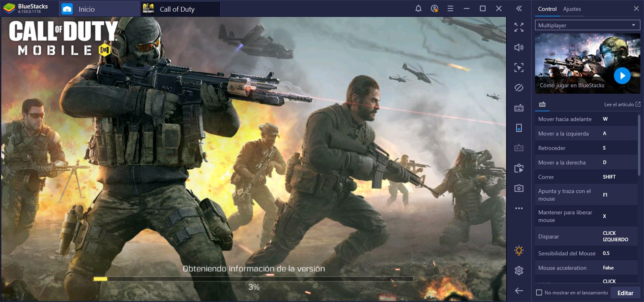Play the Cómo jugar en BlueStacks video
644x302 pixels.
(x=622, y=76)
